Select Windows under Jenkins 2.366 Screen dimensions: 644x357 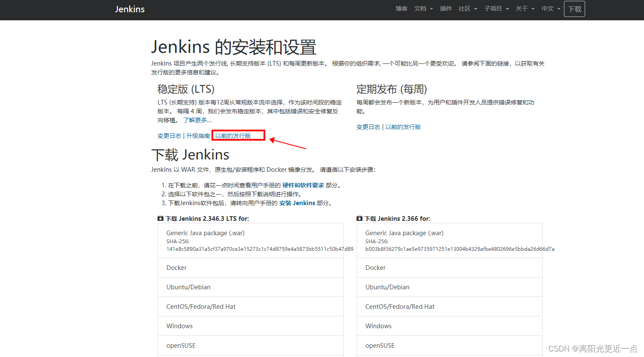click(x=450, y=326)
